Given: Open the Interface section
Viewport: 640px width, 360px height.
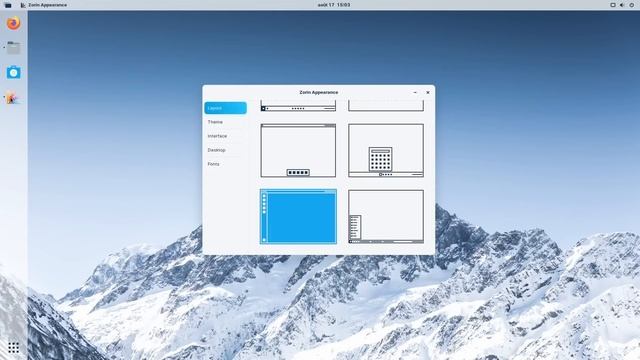Looking at the screenshot, I should (x=225, y=136).
